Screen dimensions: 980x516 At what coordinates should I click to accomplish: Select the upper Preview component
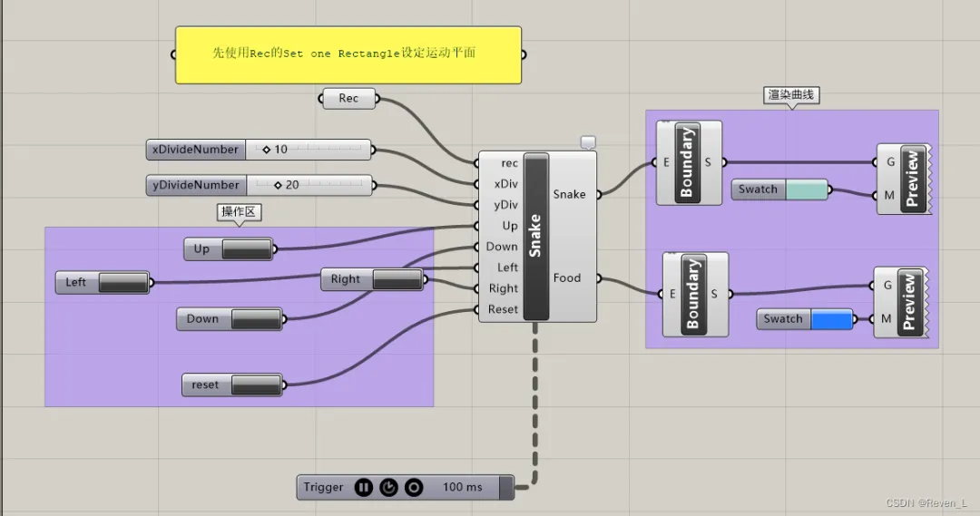coord(905,179)
